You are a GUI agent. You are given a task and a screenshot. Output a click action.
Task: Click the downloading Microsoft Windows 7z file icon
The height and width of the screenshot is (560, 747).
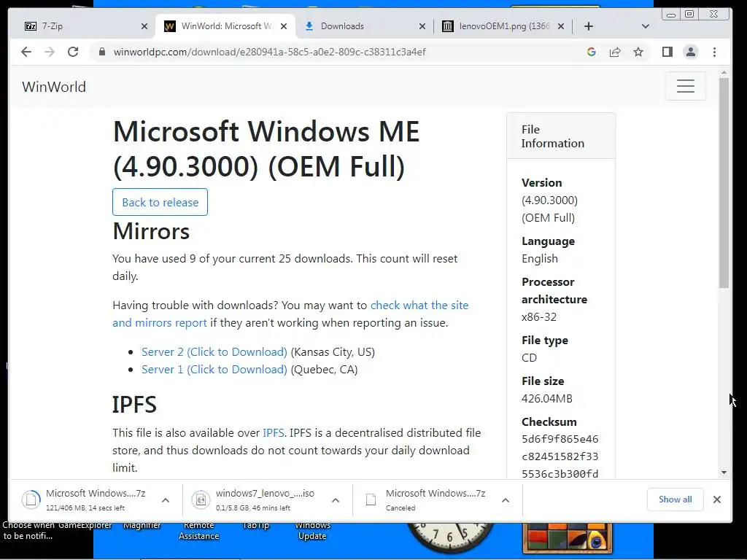tap(31, 499)
